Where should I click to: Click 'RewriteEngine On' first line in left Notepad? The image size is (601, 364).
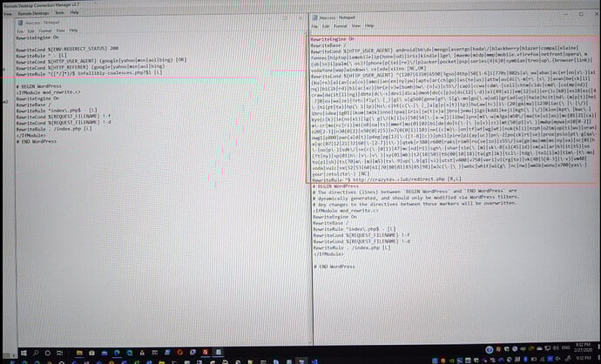click(37, 37)
